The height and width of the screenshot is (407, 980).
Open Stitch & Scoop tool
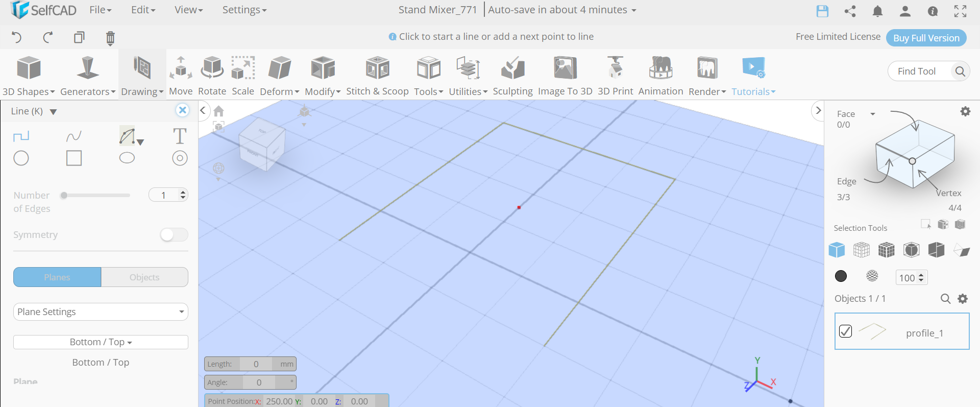(x=377, y=76)
